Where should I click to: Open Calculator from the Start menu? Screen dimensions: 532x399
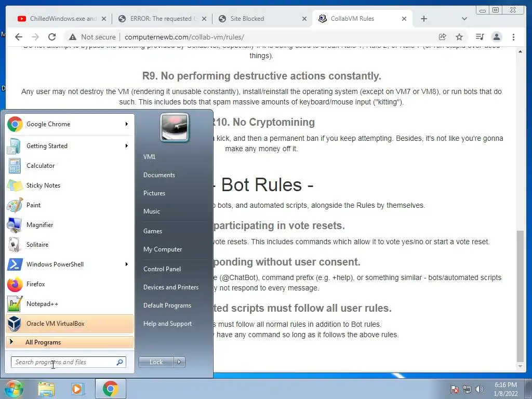pos(70,166)
